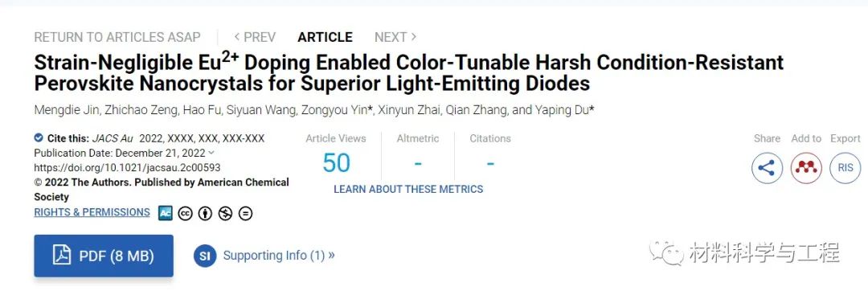Click the Creative Commons CC icon
This screenshot has height=291, width=868.
(x=185, y=213)
